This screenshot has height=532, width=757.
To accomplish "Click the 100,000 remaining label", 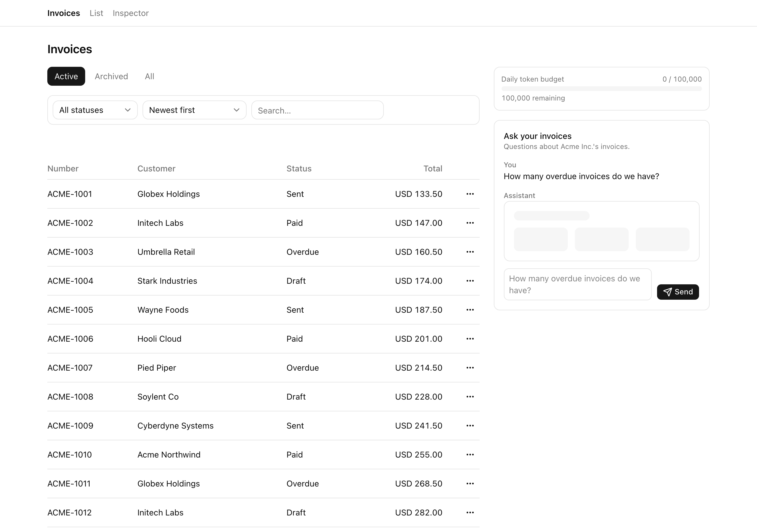I will 533,98.
